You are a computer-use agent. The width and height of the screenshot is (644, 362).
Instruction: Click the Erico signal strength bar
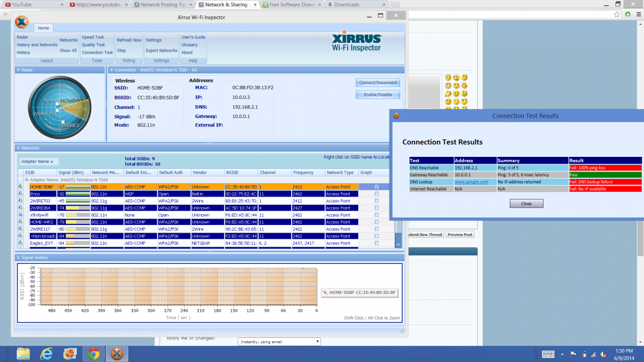pos(78,194)
